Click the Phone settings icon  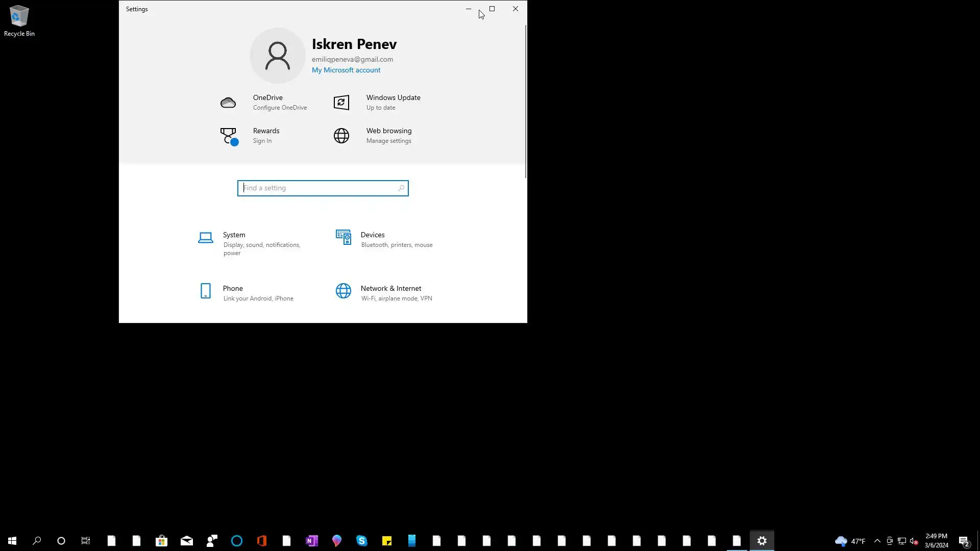coord(206,291)
